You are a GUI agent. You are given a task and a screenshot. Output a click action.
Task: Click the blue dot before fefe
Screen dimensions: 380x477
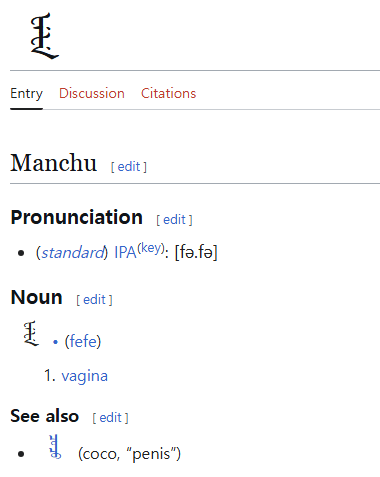pyautogui.click(x=55, y=342)
